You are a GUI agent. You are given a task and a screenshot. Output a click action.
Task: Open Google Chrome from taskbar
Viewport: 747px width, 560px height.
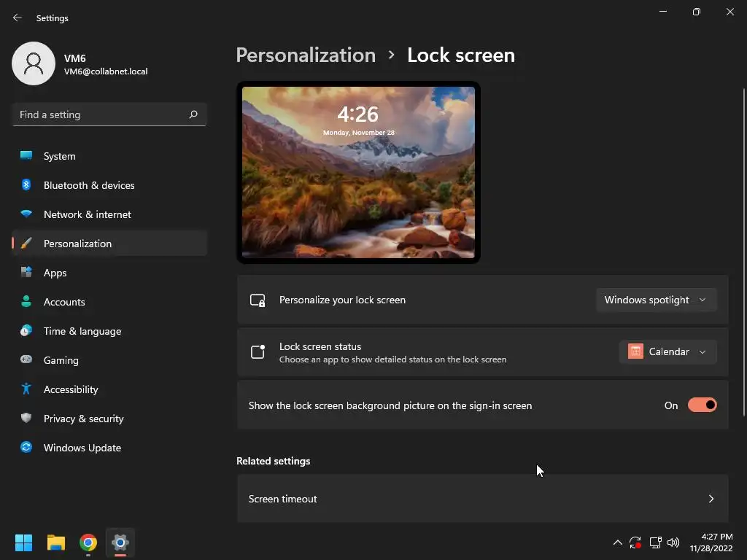coord(88,542)
